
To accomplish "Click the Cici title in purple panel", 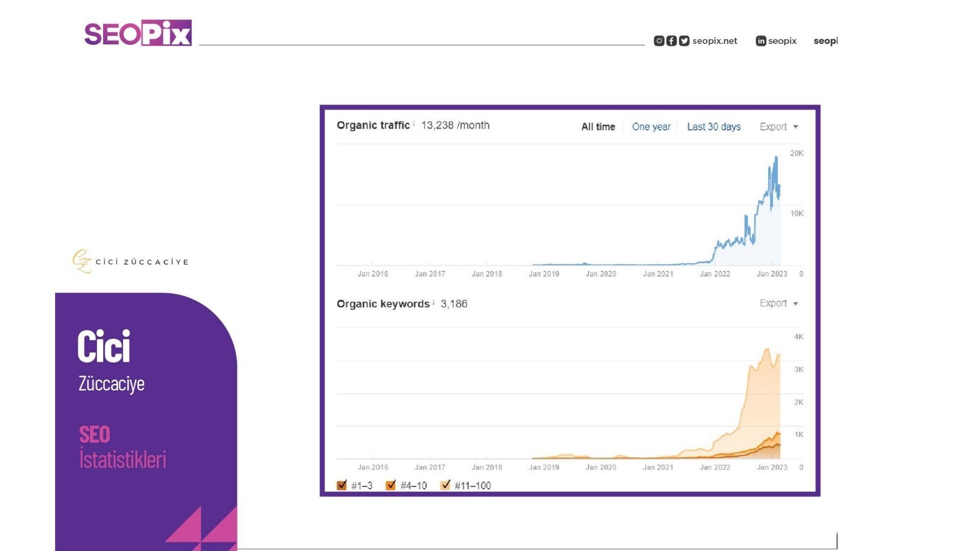I will tap(104, 346).
